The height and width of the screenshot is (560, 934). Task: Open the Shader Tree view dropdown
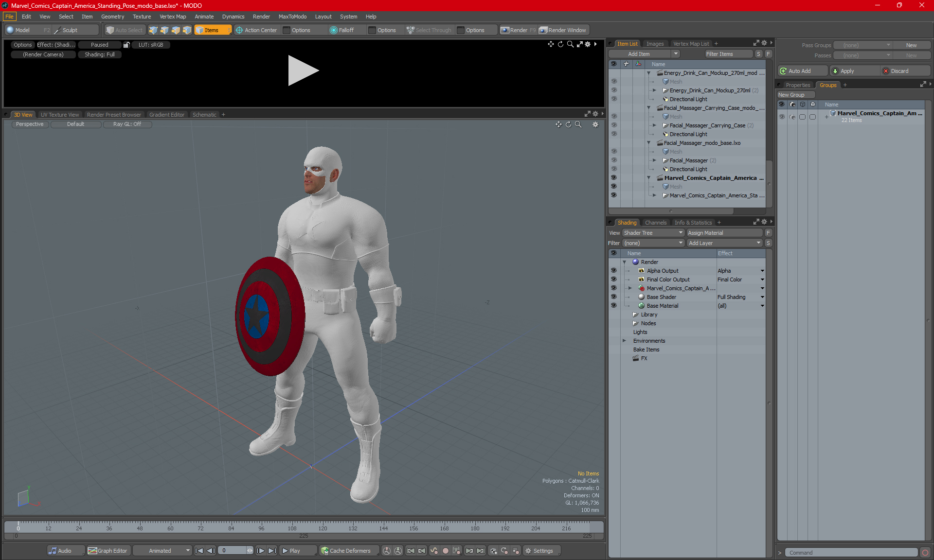653,233
